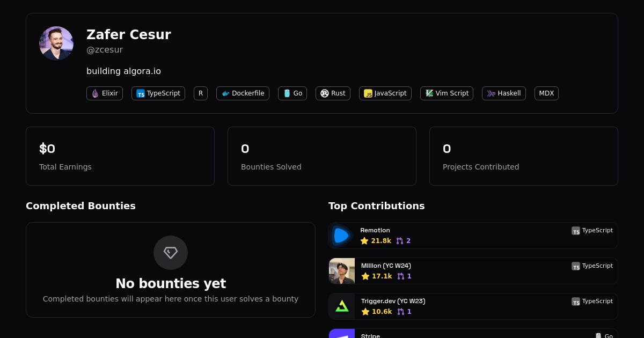Click the JavaScript language icon
644x338 pixels.
pyautogui.click(x=368, y=93)
